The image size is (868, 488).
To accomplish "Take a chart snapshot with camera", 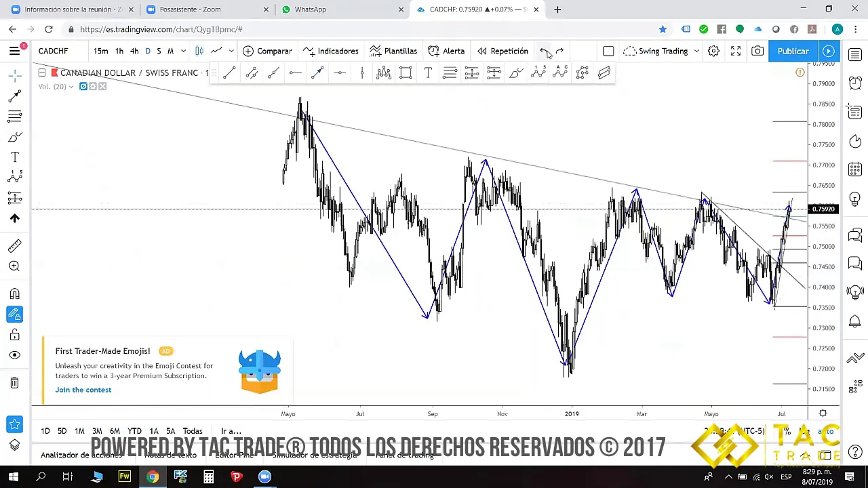I will (757, 51).
